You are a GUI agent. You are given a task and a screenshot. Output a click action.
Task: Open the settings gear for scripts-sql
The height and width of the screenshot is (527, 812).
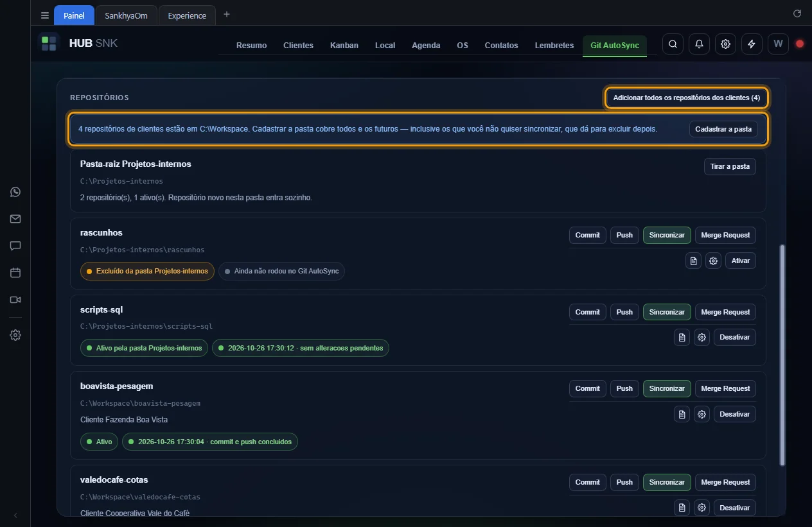[x=702, y=337]
